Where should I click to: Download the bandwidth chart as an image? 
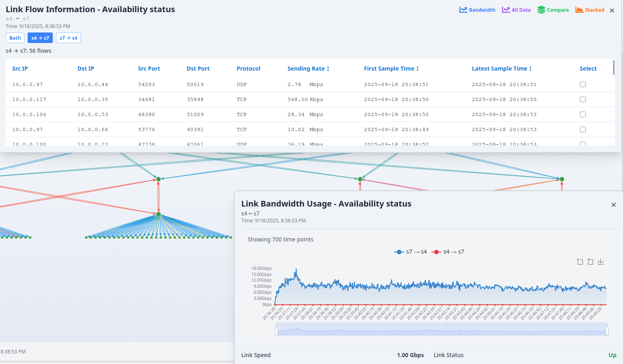coord(601,262)
